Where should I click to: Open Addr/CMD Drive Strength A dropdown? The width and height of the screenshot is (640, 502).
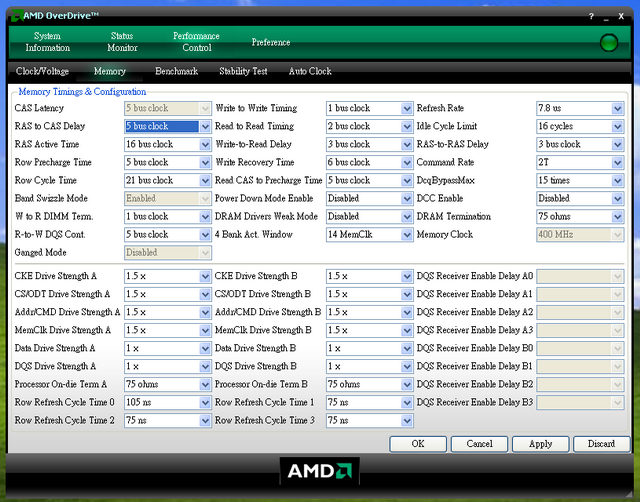coord(168,312)
